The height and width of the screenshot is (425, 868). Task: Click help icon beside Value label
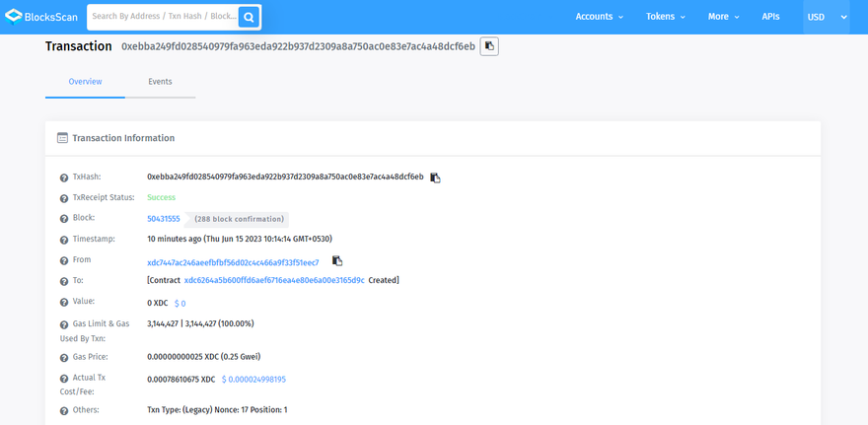click(64, 304)
